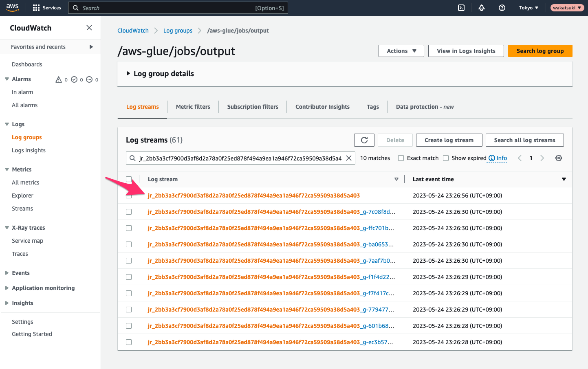The height and width of the screenshot is (369, 588).
Task: Open the Tokyo region selector
Action: tap(529, 8)
